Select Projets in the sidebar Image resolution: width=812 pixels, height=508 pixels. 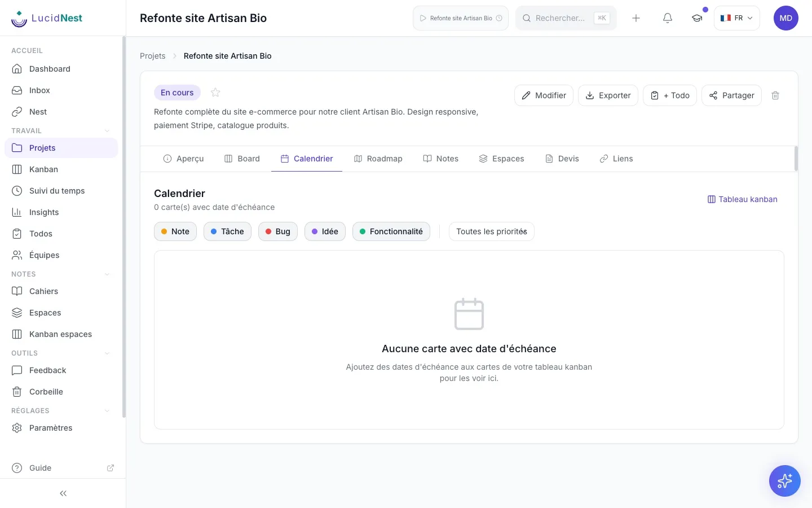click(61, 148)
